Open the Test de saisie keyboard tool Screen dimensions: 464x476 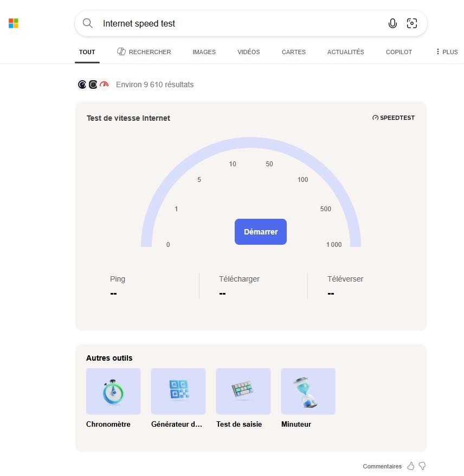coord(243,392)
